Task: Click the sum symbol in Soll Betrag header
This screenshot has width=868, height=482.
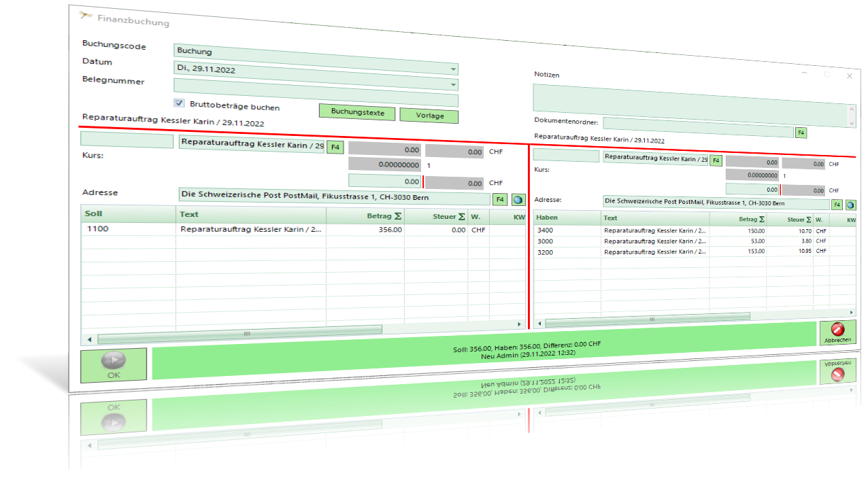Action: click(398, 216)
